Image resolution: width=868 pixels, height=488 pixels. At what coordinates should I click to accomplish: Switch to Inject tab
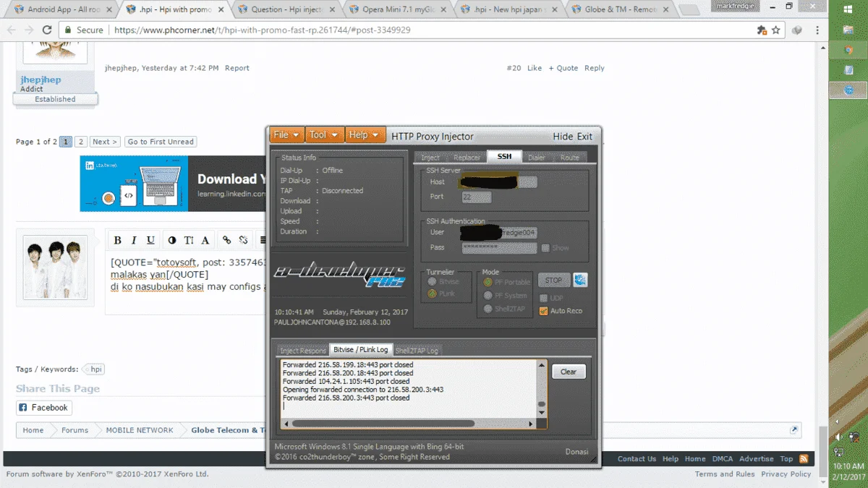(x=430, y=157)
